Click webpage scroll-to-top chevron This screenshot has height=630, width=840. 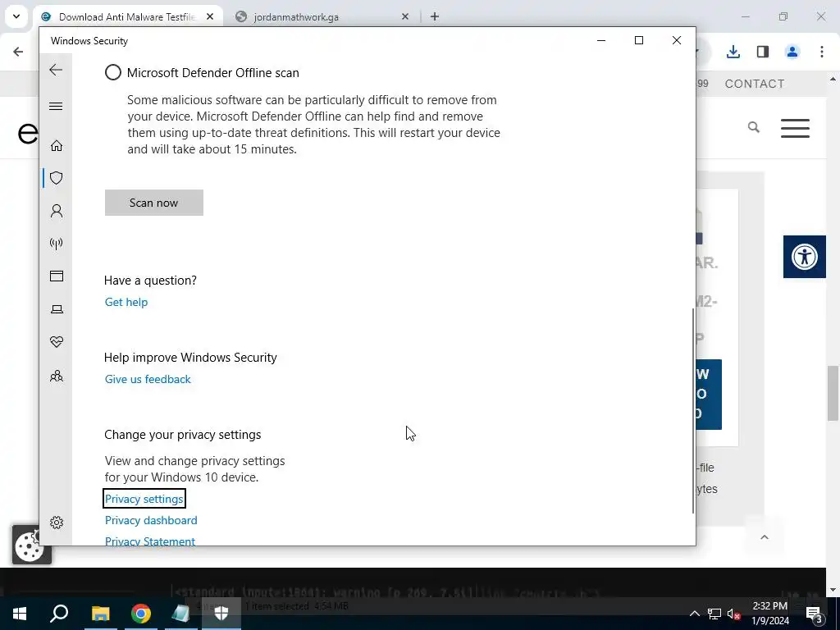(x=765, y=537)
